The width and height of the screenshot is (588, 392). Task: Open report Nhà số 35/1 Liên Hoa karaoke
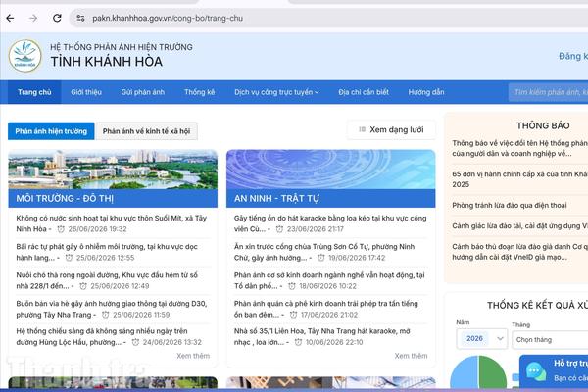(x=322, y=337)
